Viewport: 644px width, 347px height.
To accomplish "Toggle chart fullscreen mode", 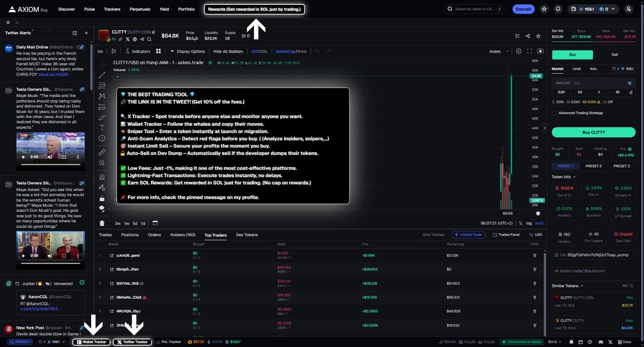I will pos(530,52).
